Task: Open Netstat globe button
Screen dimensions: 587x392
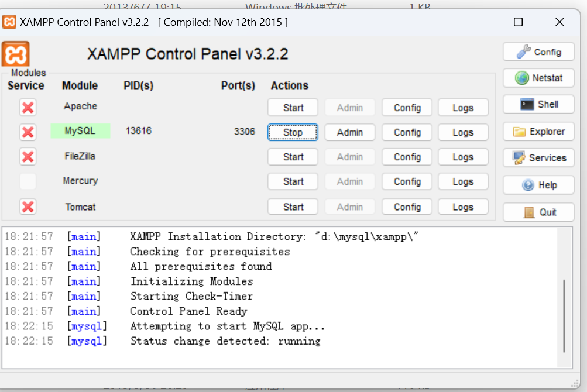Action: point(538,78)
